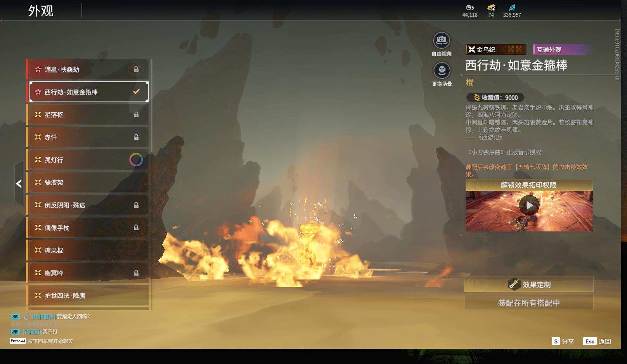Click the gold ticket icon above 74
Viewport: 627px width, 364px height.
491,7
